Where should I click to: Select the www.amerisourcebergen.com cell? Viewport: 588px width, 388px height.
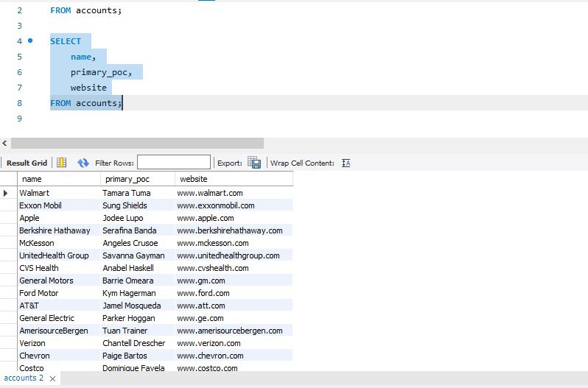[234, 331]
